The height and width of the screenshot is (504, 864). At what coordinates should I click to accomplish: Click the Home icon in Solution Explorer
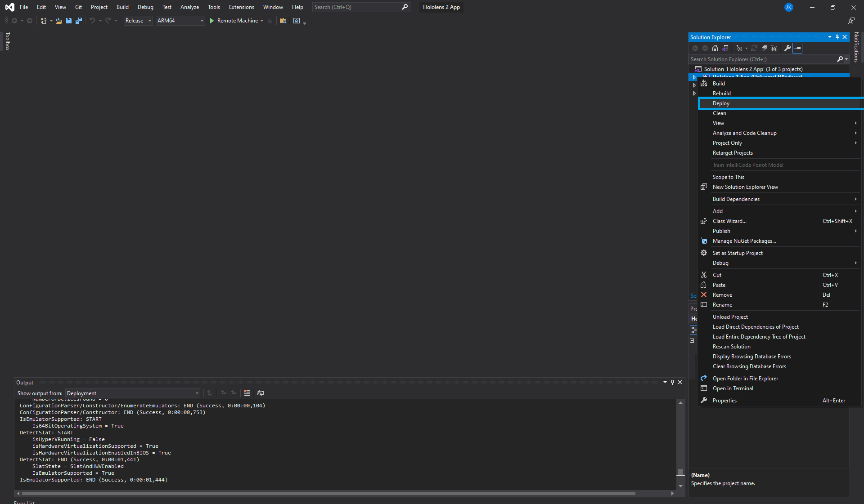[715, 48]
